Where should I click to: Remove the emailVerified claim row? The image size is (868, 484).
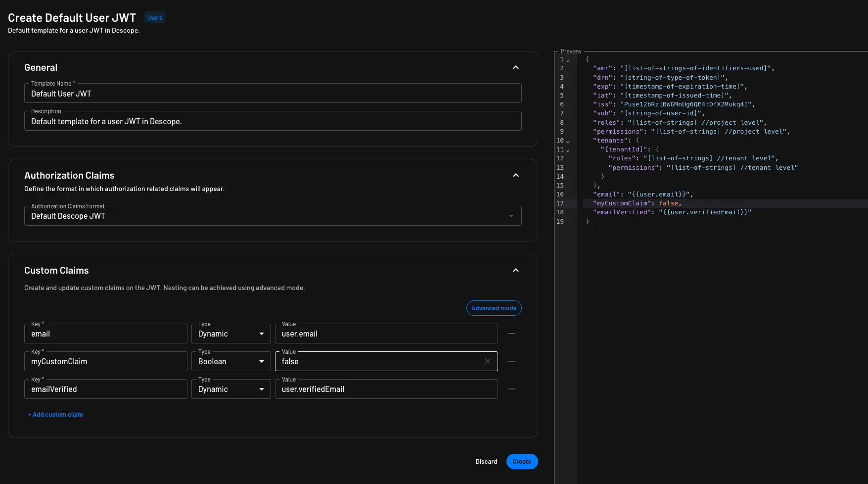click(512, 389)
